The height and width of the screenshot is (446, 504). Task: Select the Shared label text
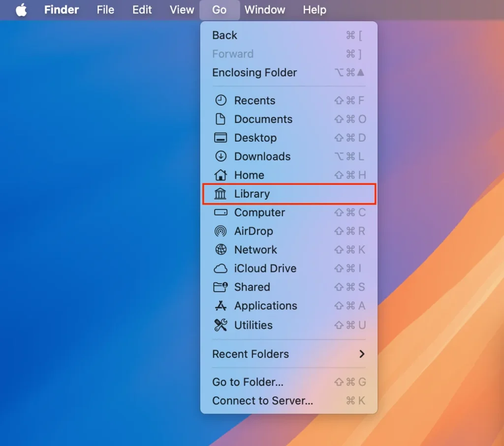(x=252, y=287)
